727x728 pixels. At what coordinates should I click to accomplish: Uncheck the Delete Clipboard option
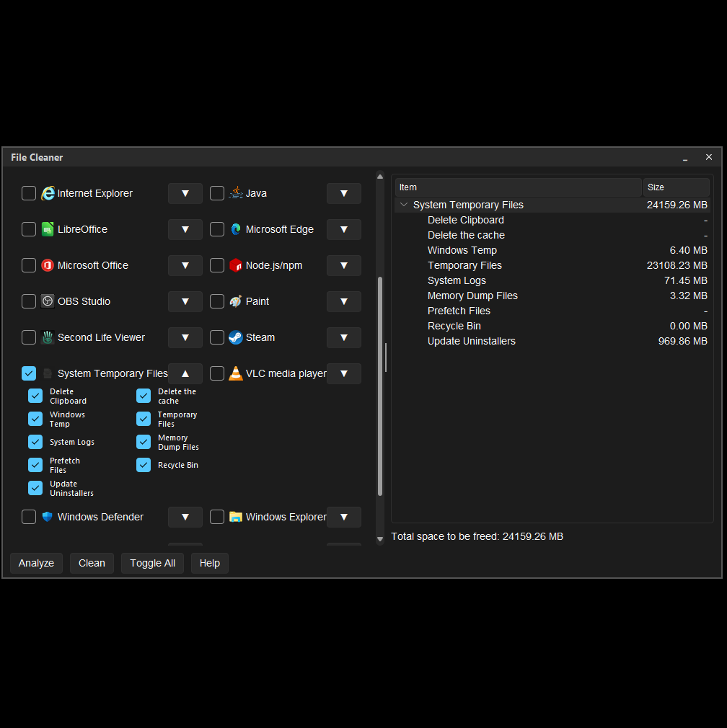[x=35, y=396]
